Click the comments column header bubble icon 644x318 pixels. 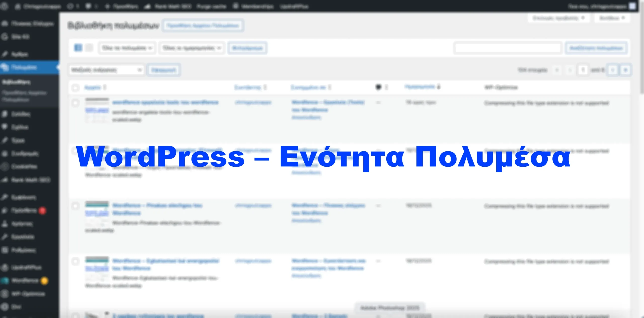coord(378,87)
